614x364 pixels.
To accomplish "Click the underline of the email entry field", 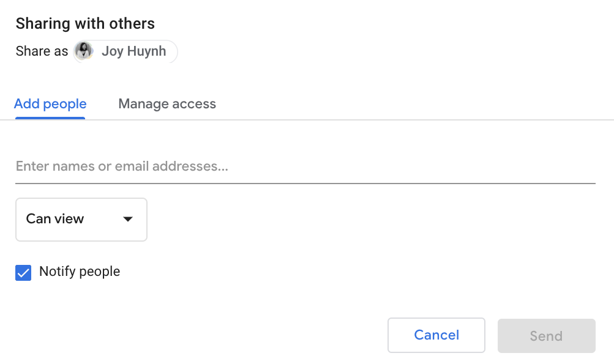I will click(305, 183).
